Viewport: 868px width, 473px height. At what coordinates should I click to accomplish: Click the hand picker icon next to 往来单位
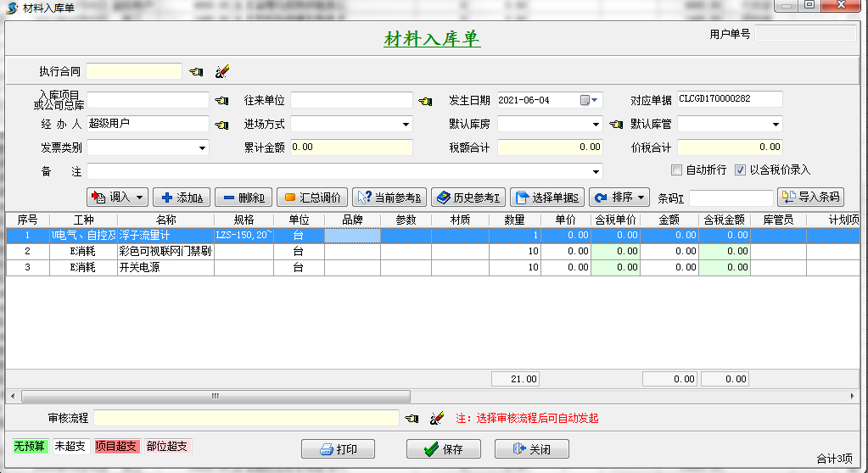tap(425, 101)
